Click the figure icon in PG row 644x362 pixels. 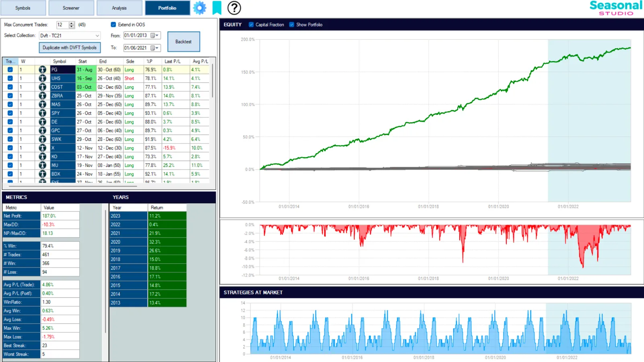pyautogui.click(x=42, y=70)
